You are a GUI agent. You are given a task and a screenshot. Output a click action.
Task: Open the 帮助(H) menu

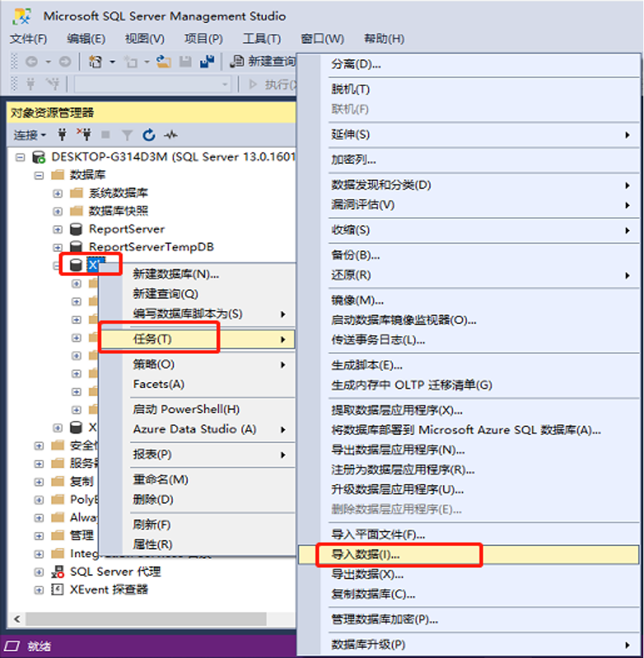384,39
